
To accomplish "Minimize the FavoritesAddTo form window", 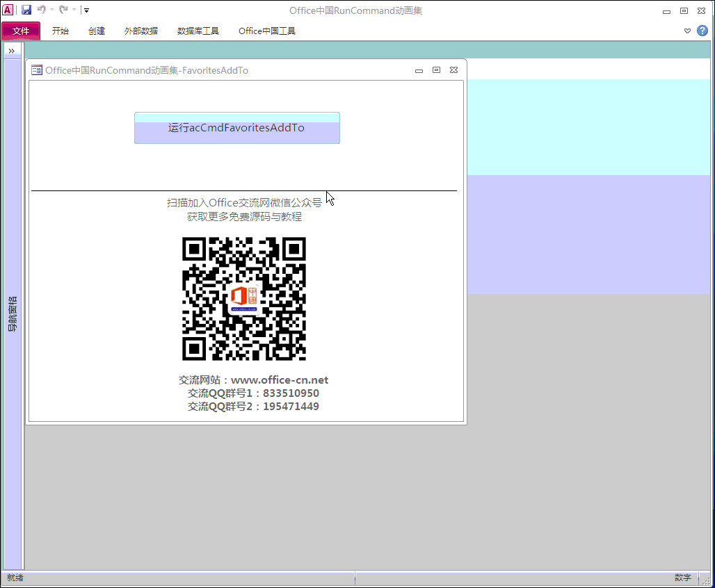I will [x=419, y=70].
